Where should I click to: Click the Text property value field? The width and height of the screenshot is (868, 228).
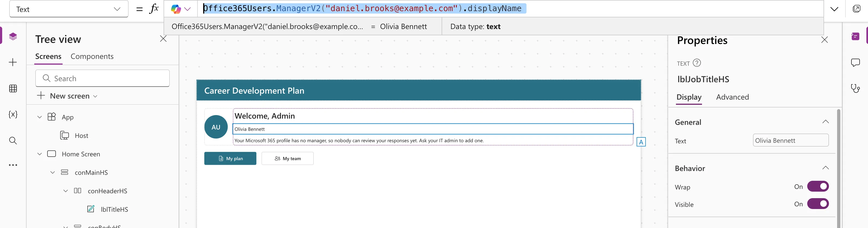pos(790,141)
